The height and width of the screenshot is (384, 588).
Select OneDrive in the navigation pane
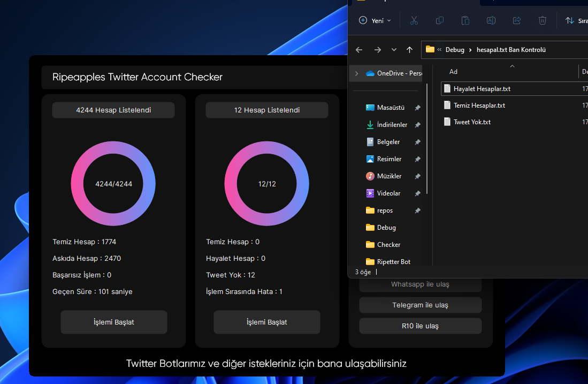[394, 73]
